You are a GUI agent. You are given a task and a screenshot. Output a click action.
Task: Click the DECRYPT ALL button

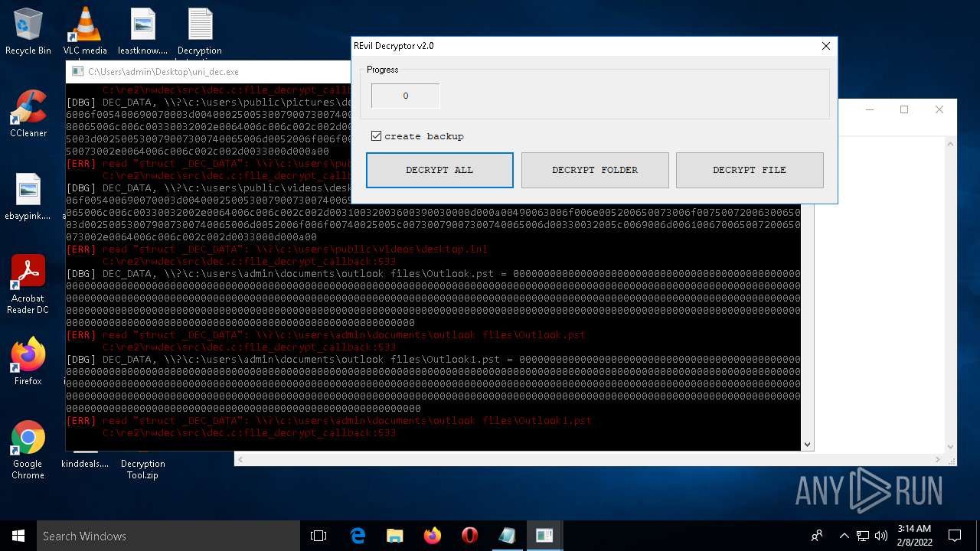(x=439, y=170)
